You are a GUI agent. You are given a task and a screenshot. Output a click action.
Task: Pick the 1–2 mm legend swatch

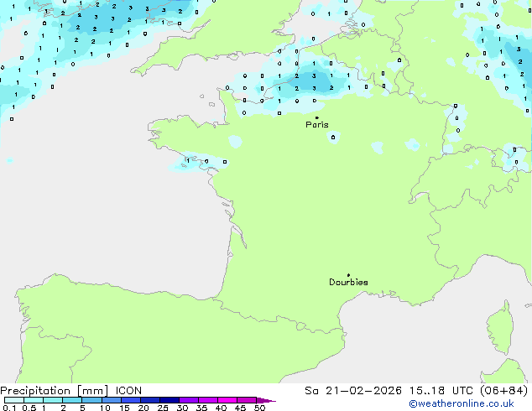pyautogui.click(x=53, y=400)
